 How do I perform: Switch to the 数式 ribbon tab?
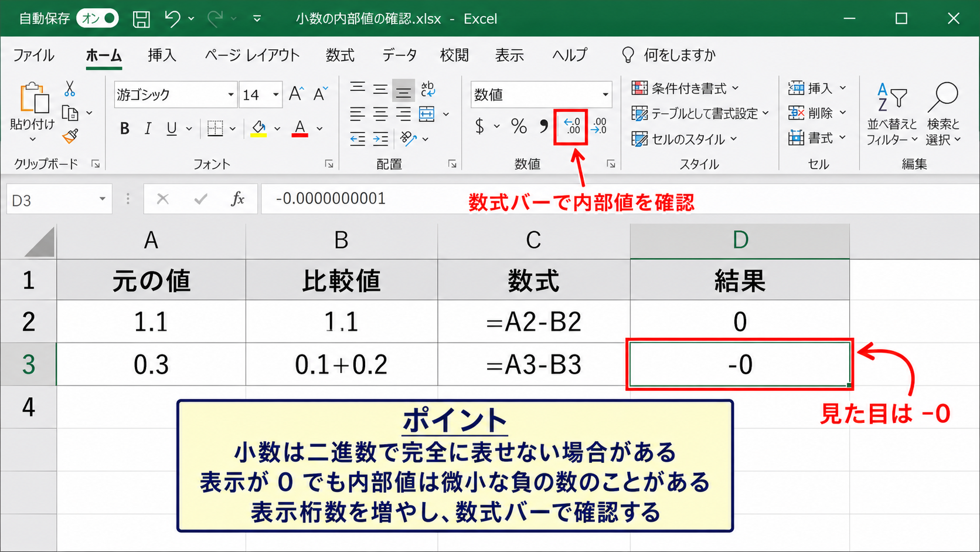click(340, 55)
